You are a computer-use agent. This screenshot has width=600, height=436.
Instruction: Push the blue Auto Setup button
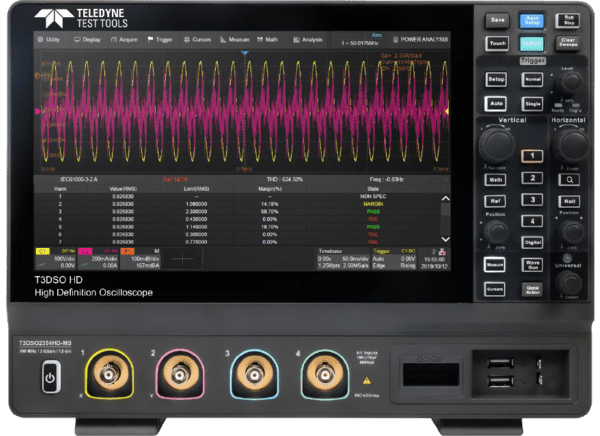[x=532, y=20]
